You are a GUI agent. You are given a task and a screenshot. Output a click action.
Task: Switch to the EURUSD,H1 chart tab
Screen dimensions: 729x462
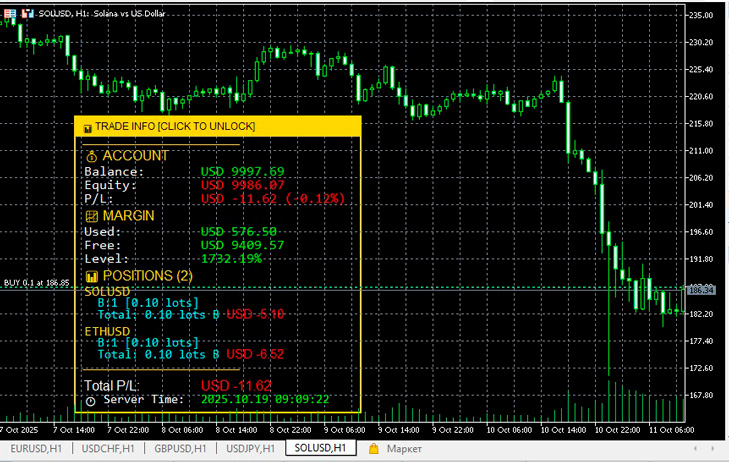click(36, 449)
